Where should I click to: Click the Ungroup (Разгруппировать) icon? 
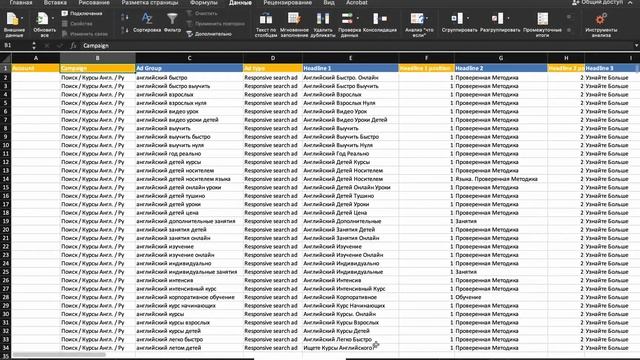(x=498, y=18)
